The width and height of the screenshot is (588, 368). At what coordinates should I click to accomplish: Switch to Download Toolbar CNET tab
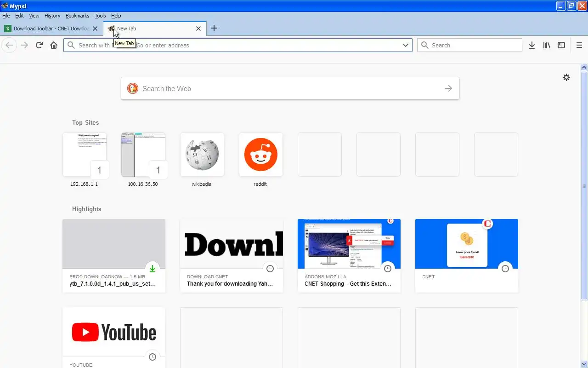pyautogui.click(x=51, y=29)
